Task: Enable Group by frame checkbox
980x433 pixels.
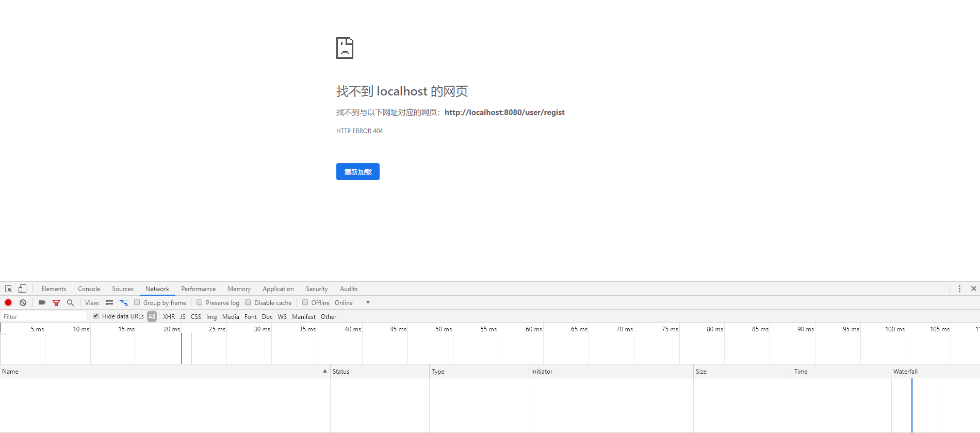Action: [x=137, y=302]
